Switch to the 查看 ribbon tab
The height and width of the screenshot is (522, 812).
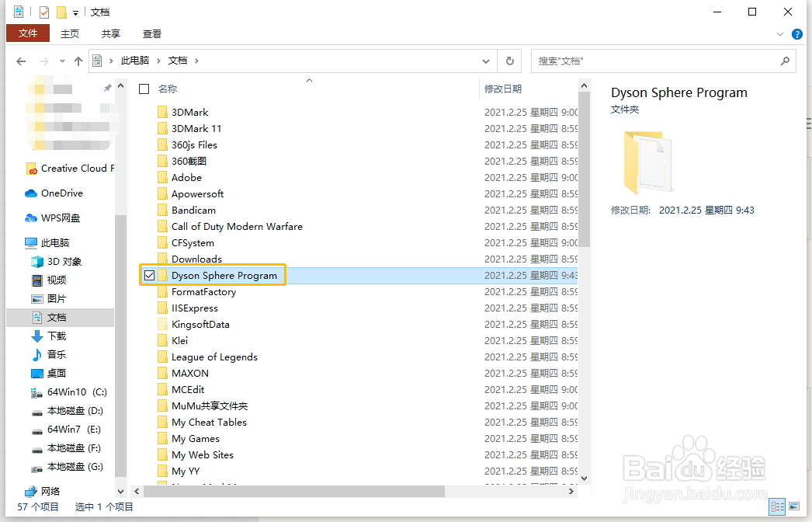[152, 33]
